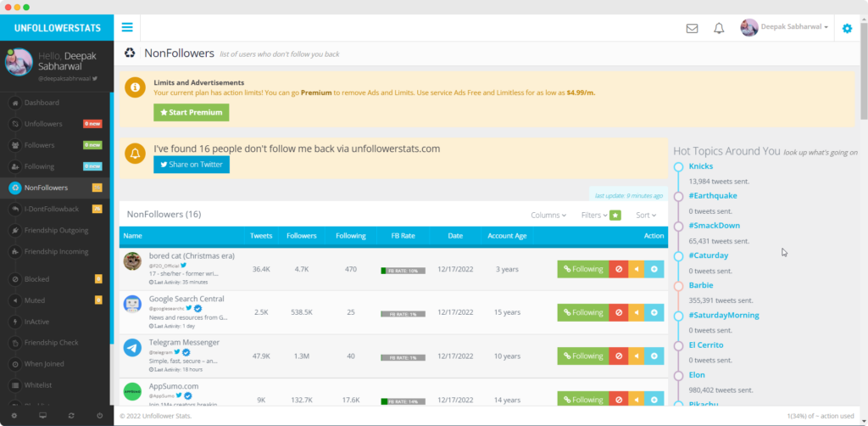Screen dimensions: 868x426
Task: Block Google Search Central via red icon
Action: click(x=618, y=312)
